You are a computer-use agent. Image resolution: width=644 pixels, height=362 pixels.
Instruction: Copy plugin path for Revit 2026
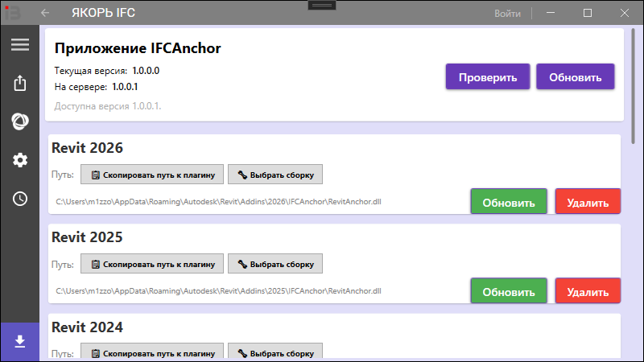(x=152, y=175)
